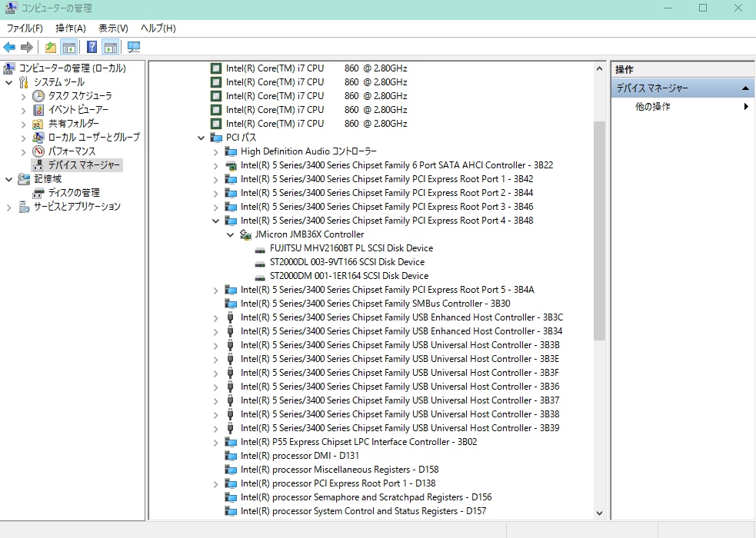756x538 pixels.
Task: Toggle the console tree pane toolbar button
Action: (68, 48)
